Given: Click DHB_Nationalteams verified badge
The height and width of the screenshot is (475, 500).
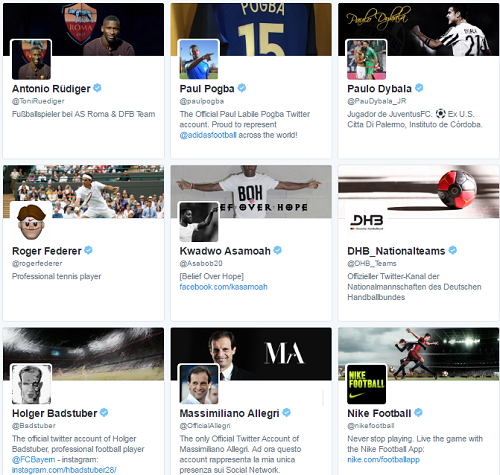Looking at the screenshot, I should (452, 250).
